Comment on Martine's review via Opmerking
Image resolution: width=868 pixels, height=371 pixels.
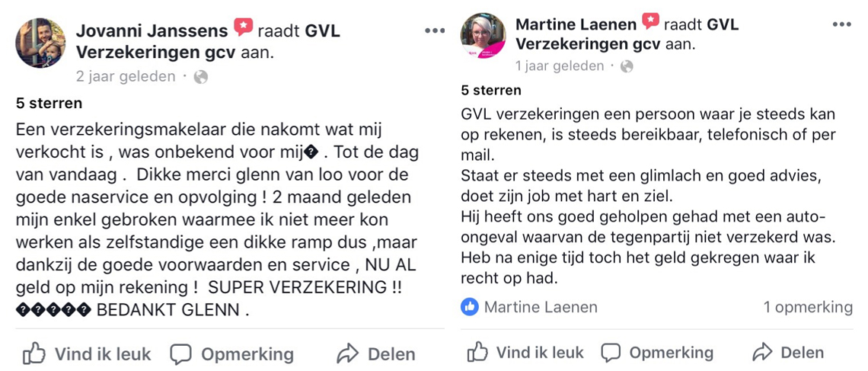tap(657, 353)
